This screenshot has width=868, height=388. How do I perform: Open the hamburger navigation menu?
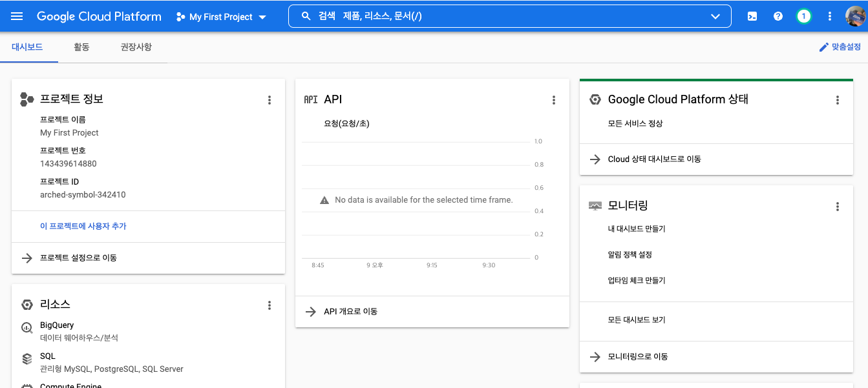[17, 16]
